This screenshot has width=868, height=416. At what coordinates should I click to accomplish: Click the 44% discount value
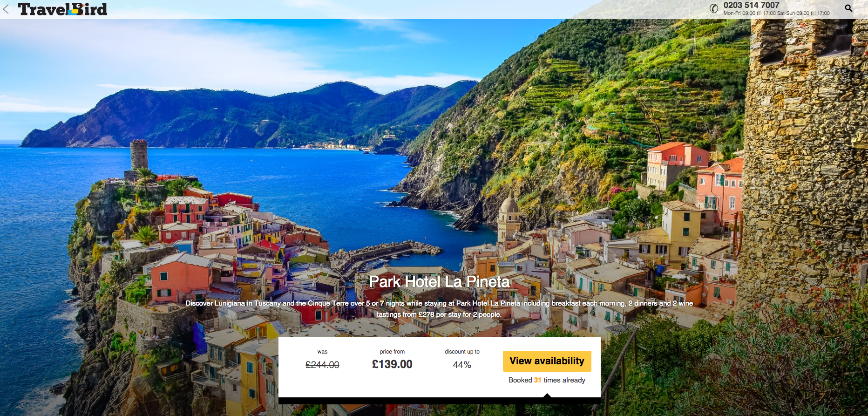pyautogui.click(x=462, y=365)
